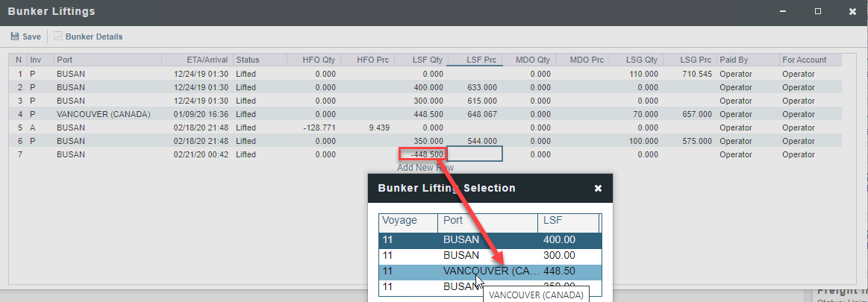The image size is (868, 302).
Task: Close the Bunker Lifting Selection popup
Action: (x=598, y=189)
